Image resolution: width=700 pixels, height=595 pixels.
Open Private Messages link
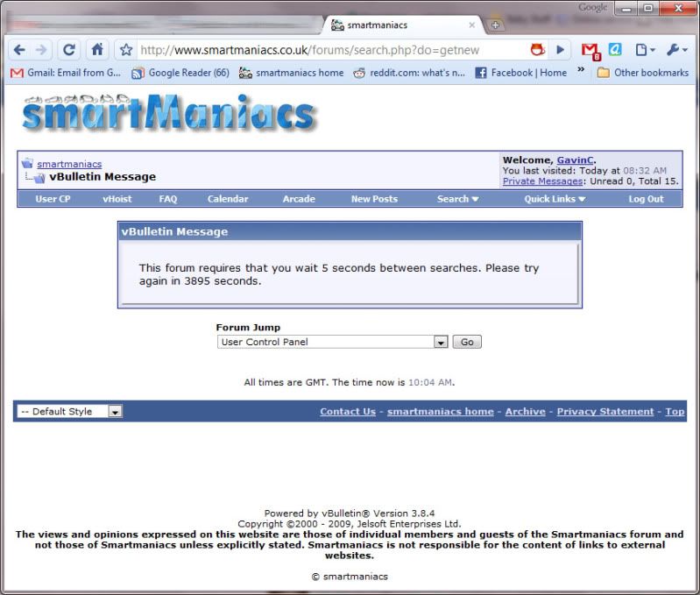(542, 181)
